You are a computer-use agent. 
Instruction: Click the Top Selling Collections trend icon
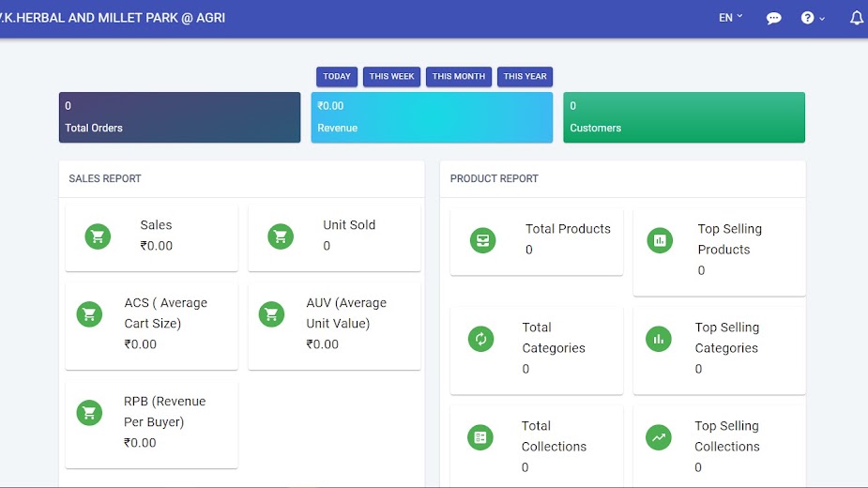pos(658,437)
